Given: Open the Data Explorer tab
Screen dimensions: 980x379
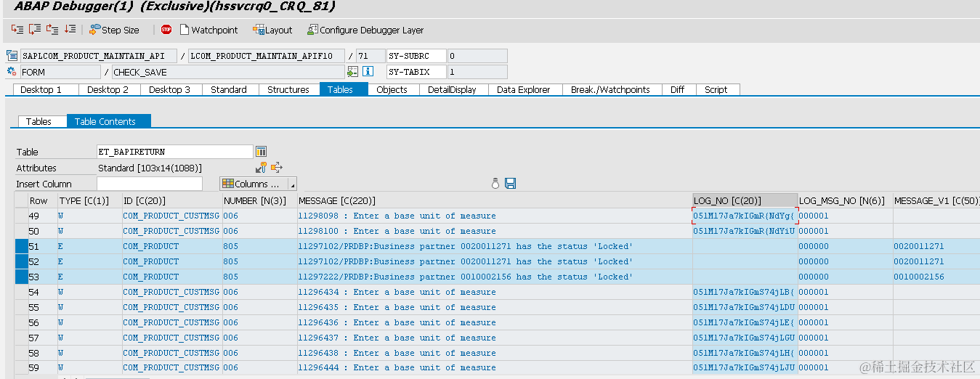Looking at the screenshot, I should 525,89.
